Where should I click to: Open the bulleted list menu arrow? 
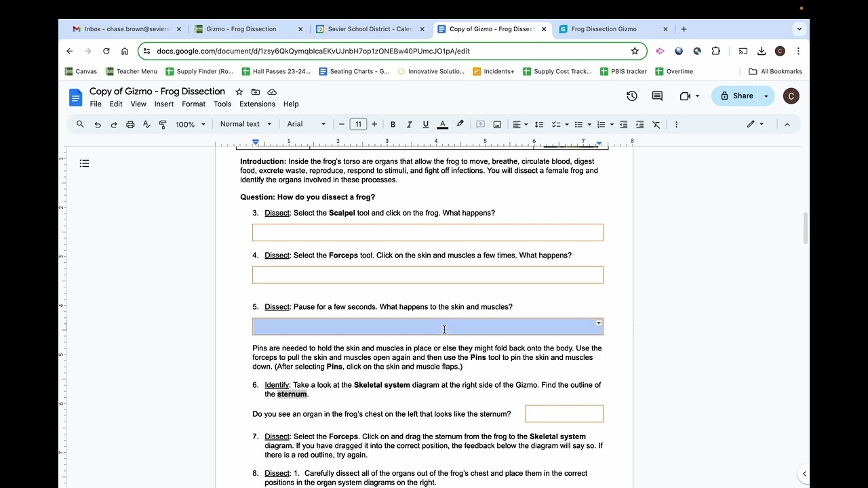pyautogui.click(x=589, y=125)
